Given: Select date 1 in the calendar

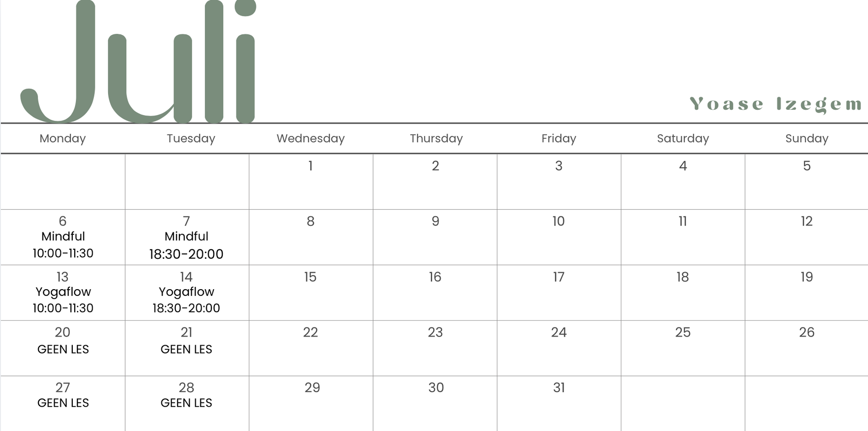Looking at the screenshot, I should (x=311, y=166).
